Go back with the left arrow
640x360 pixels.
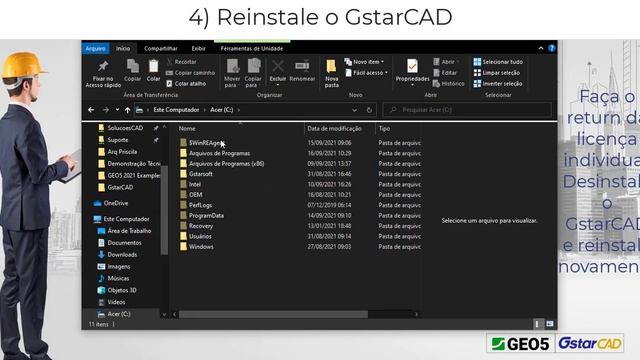(91, 110)
